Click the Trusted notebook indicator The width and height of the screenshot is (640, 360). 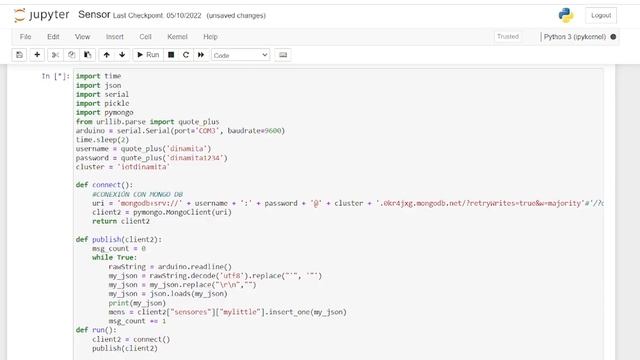coord(508,37)
